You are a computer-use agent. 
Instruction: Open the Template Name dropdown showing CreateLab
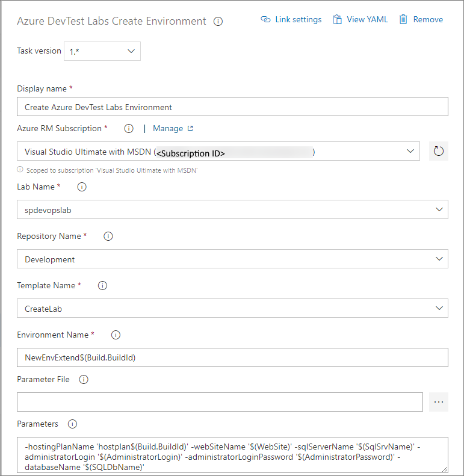pyautogui.click(x=232, y=309)
